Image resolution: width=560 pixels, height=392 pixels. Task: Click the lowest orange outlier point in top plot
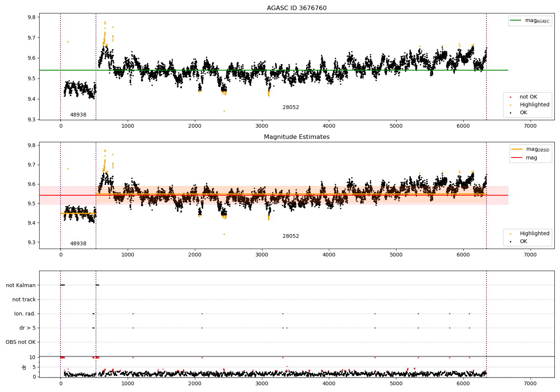(224, 111)
